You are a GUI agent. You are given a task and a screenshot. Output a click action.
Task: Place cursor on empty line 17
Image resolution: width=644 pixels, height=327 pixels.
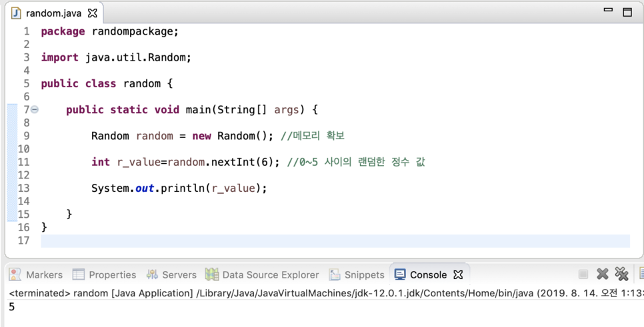[335, 241]
